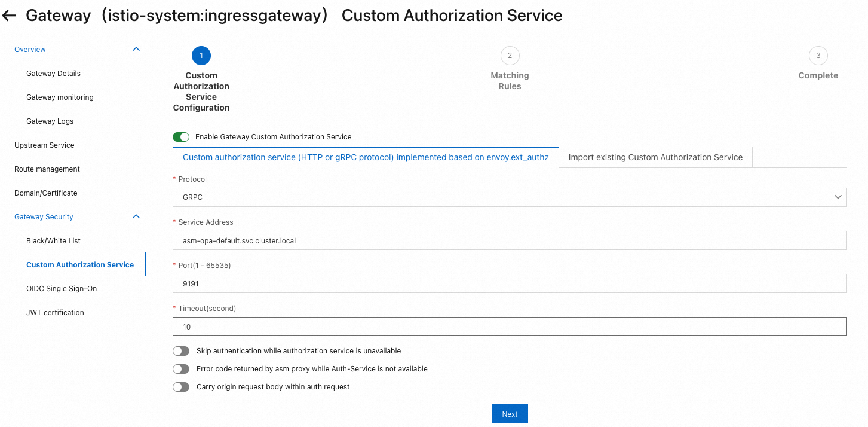Click the Next button
The height and width of the screenshot is (427, 868).
click(x=510, y=414)
